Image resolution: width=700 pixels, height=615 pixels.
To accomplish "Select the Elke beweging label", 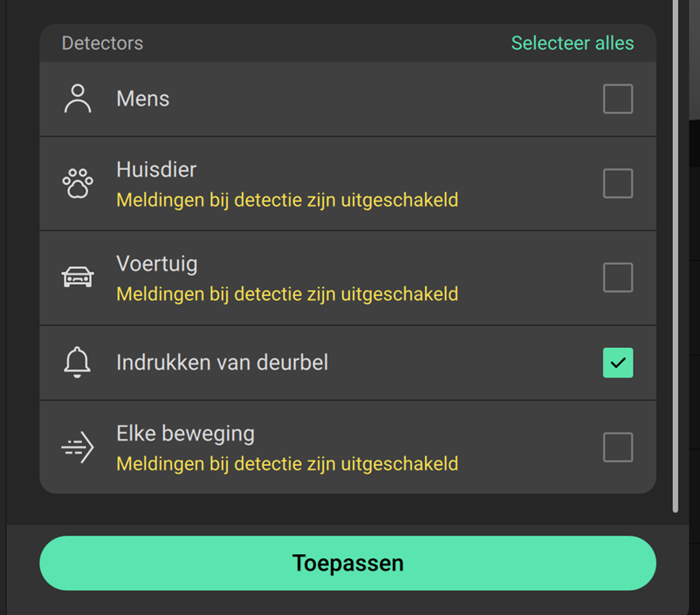I will pyautogui.click(x=185, y=434).
